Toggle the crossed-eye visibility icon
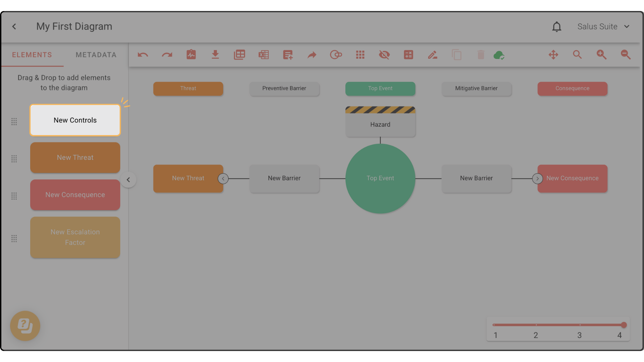644x362 pixels. pos(384,55)
